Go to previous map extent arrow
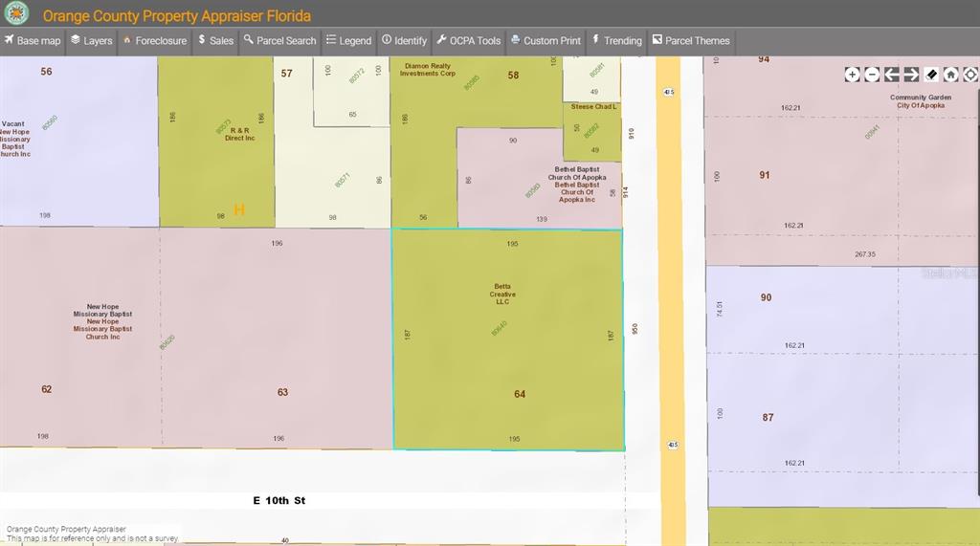The width and height of the screenshot is (980, 546). 891,75
